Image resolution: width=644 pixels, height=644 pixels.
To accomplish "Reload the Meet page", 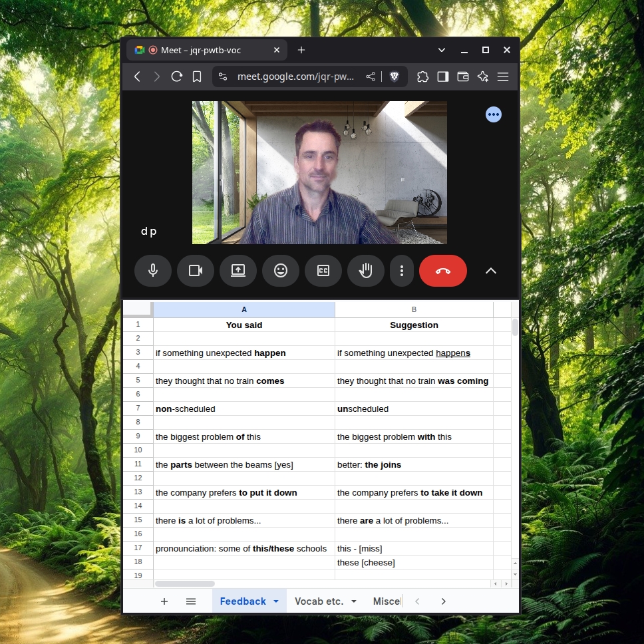I will coord(177,77).
